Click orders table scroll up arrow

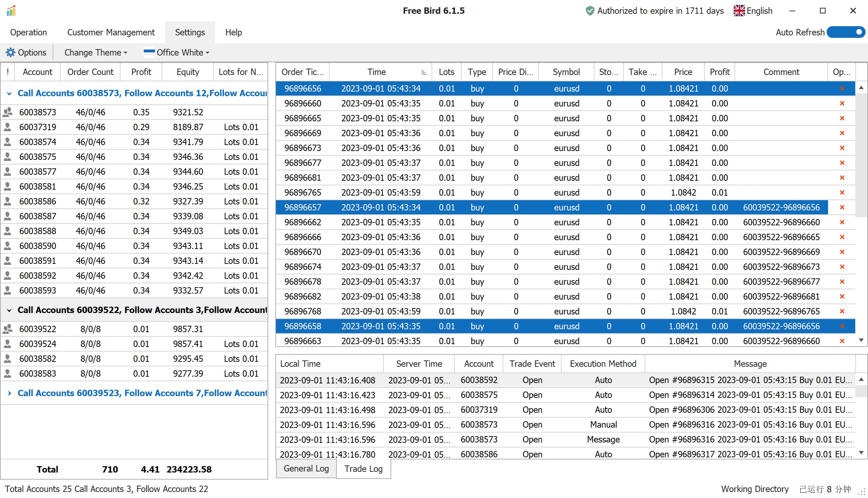[861, 87]
